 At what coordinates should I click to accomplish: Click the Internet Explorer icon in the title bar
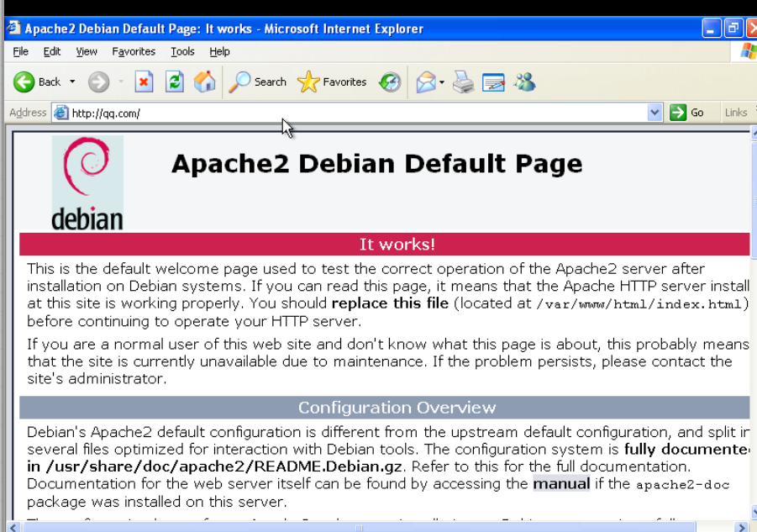(13, 28)
